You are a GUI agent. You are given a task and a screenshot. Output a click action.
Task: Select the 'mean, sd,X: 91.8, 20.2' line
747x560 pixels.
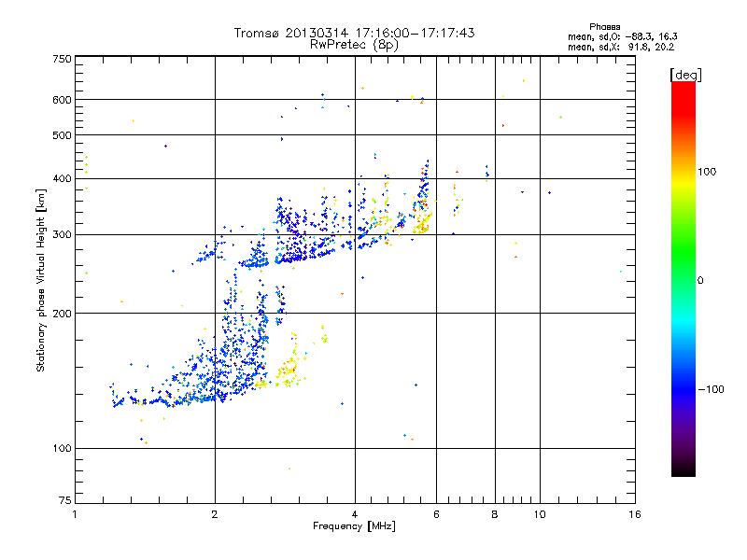tap(621, 48)
